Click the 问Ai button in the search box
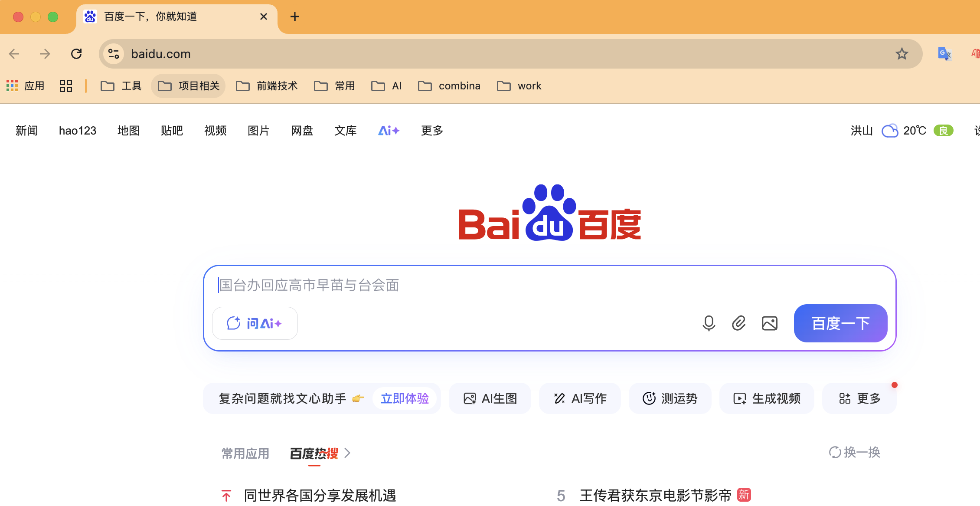This screenshot has height=506, width=980. (255, 323)
